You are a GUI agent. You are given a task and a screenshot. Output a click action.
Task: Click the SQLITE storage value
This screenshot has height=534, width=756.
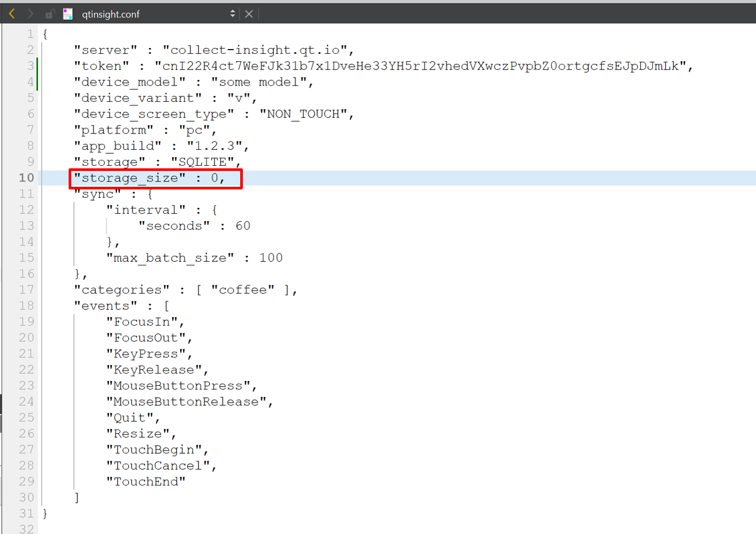202,162
